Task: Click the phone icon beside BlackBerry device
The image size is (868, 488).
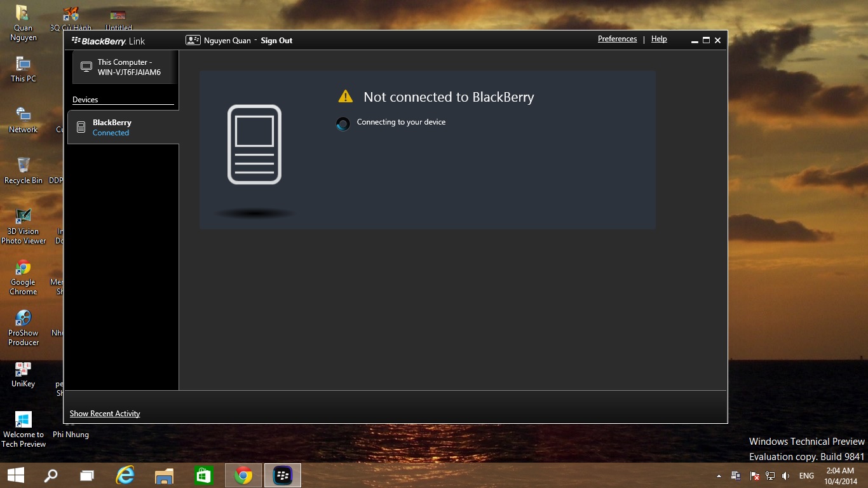Action: tap(81, 127)
